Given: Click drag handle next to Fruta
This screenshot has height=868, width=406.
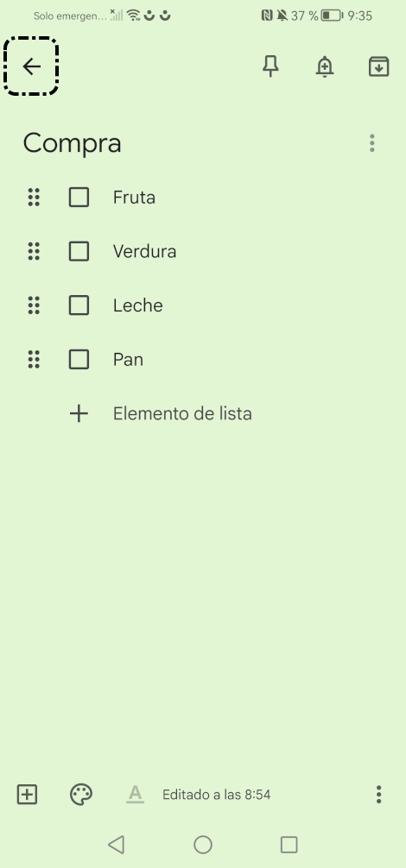Looking at the screenshot, I should click(x=34, y=197).
